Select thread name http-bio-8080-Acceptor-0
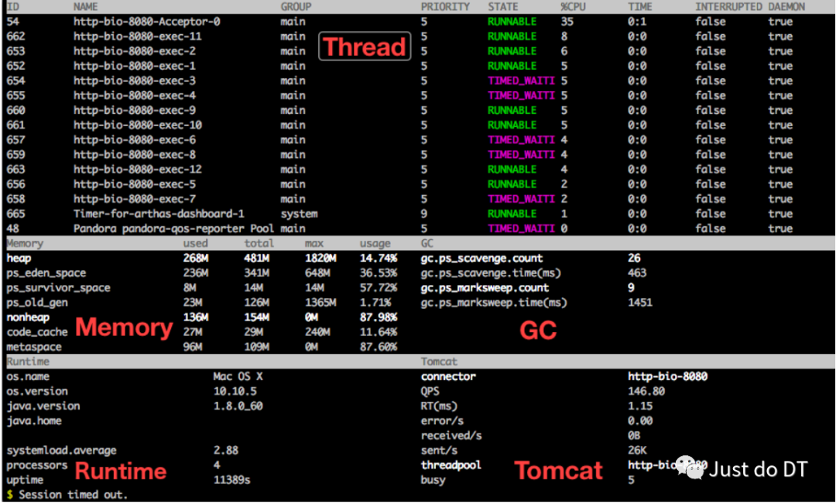 click(x=146, y=22)
